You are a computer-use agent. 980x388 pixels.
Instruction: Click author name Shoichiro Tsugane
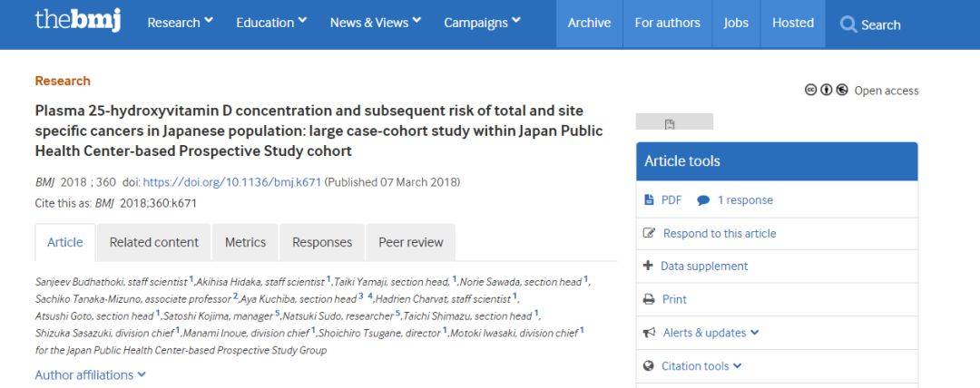(358, 333)
